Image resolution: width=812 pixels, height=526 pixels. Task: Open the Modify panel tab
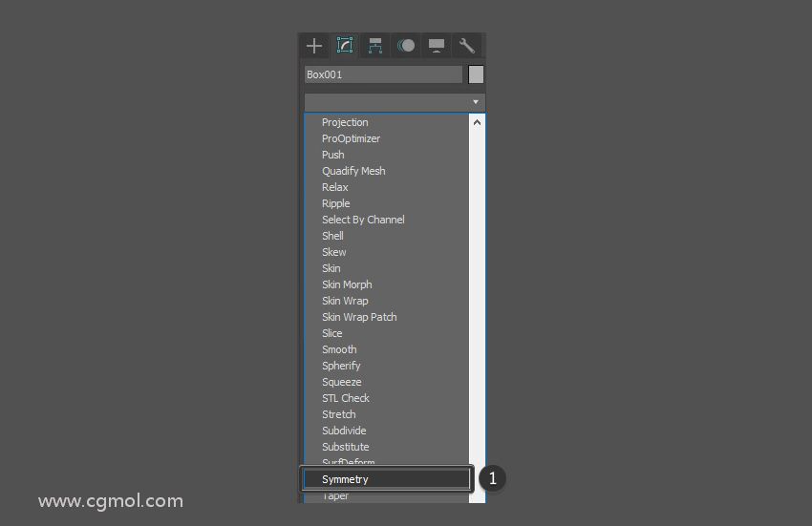tap(345, 46)
